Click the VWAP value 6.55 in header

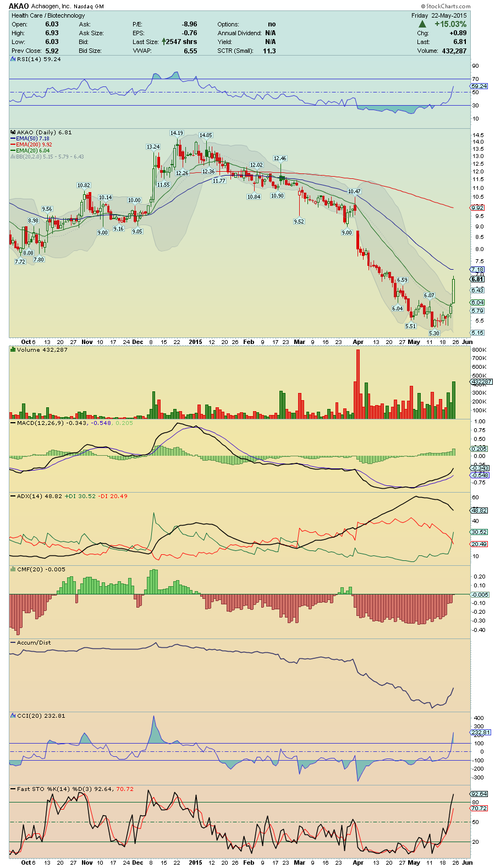[x=190, y=51]
